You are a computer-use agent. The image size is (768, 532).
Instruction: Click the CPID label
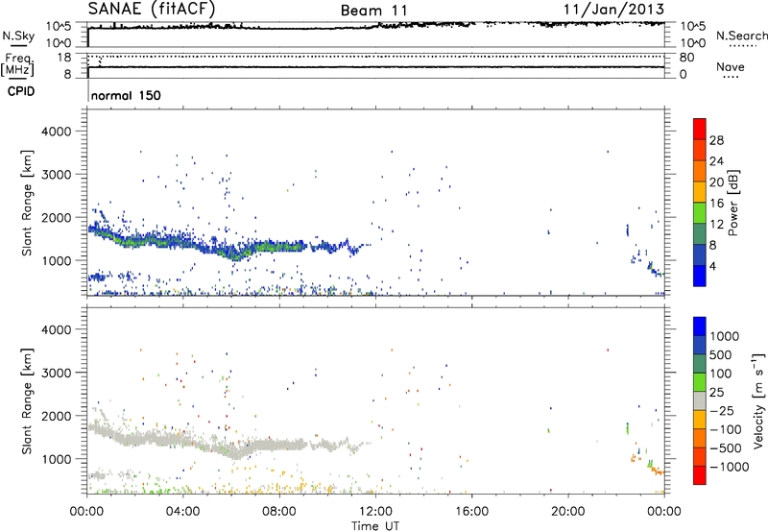21,91
